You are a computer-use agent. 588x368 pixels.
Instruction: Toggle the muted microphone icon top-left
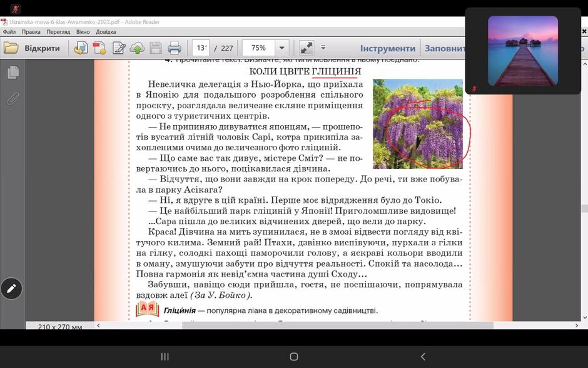click(x=15, y=8)
